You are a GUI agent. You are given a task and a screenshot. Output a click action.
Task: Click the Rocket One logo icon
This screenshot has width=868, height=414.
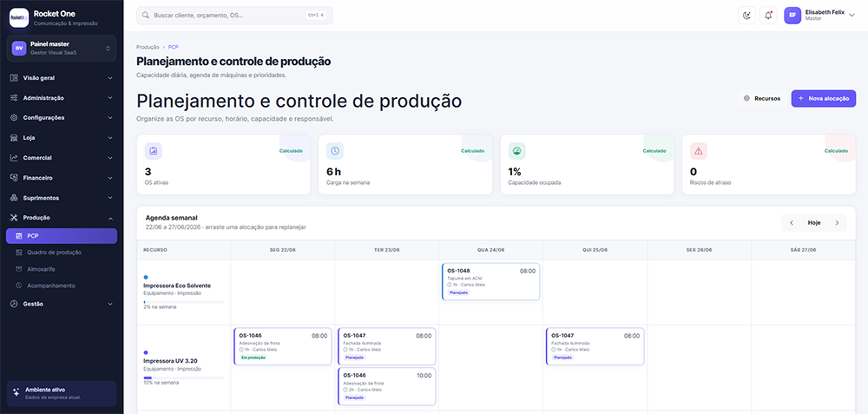click(19, 17)
